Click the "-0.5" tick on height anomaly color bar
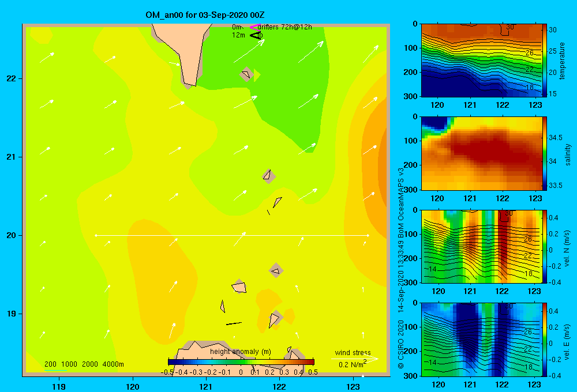The height and width of the screenshot is (392, 577). click(x=167, y=372)
